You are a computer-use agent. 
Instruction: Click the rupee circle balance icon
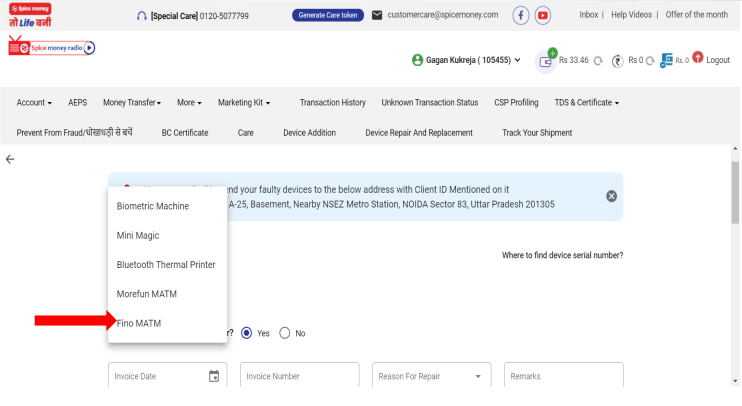[x=617, y=61]
